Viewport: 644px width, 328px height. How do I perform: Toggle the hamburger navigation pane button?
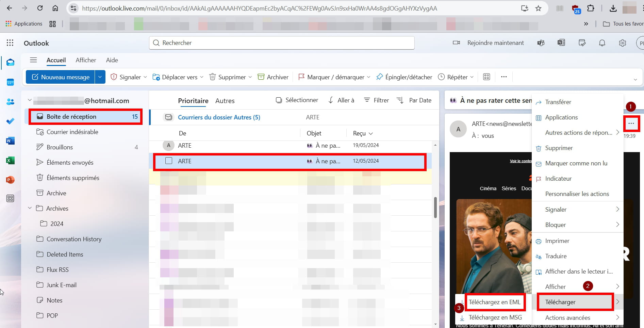point(33,60)
